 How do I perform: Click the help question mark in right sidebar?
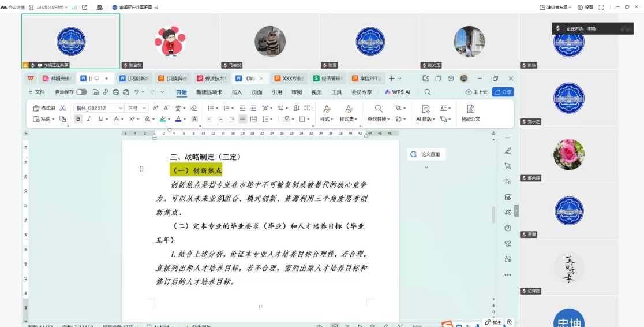pos(508,228)
